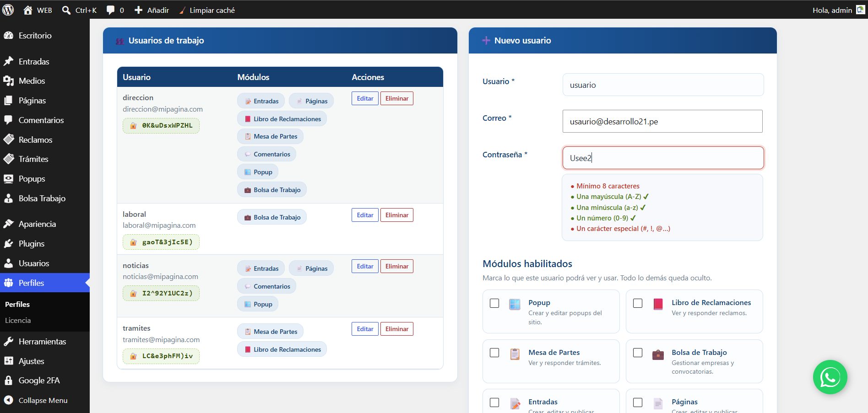Enable the Mesa de Partes checkbox
The image size is (868, 413).
(x=494, y=353)
